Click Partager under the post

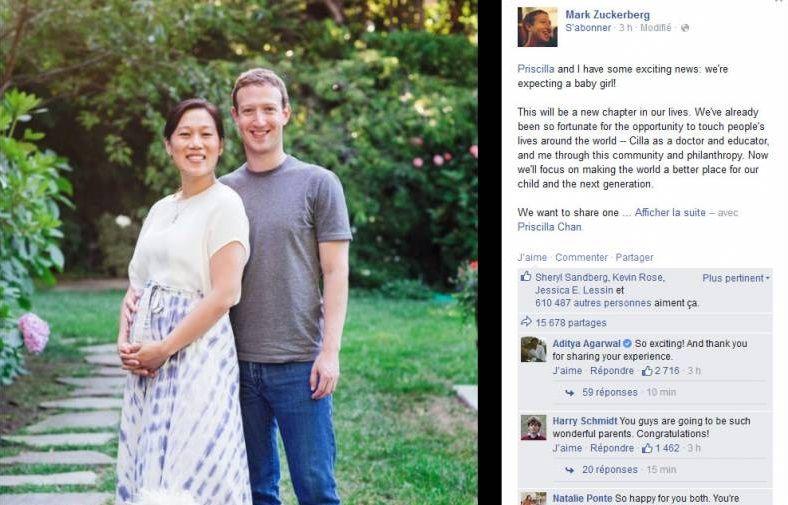(634, 257)
